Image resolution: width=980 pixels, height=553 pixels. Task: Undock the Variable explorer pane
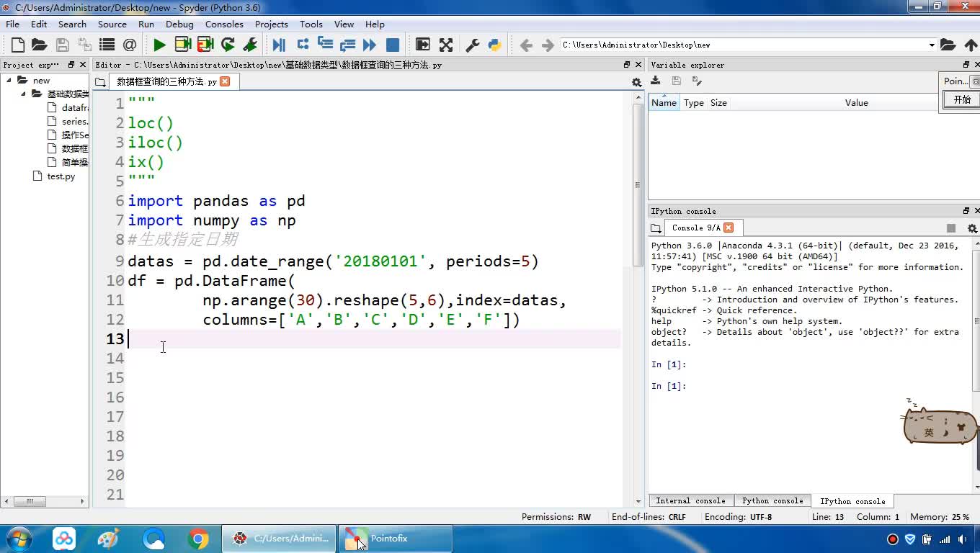coord(966,65)
